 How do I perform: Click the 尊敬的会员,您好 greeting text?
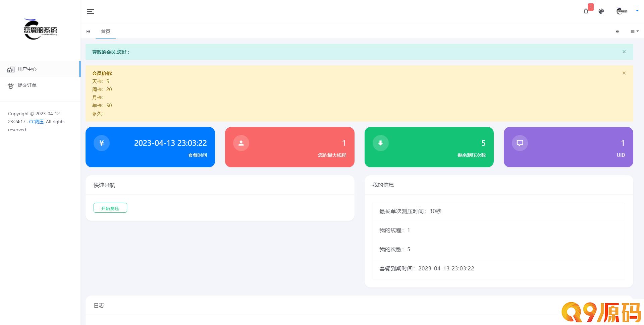111,52
